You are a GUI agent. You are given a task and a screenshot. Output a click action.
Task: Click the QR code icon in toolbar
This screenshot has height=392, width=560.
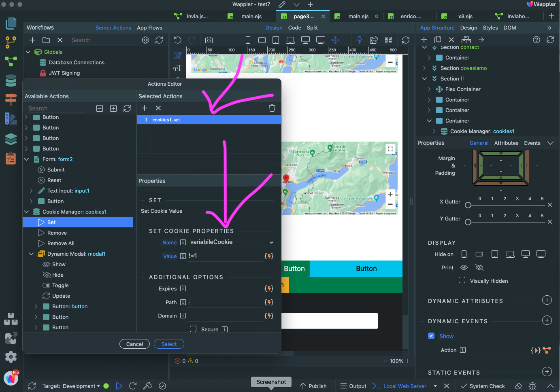[x=388, y=40]
